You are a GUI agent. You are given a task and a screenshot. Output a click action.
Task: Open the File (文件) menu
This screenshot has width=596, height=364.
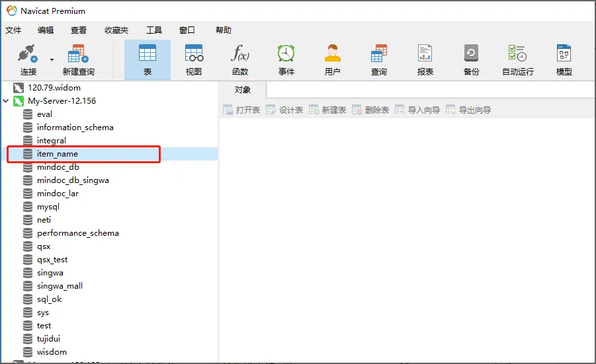[13, 30]
